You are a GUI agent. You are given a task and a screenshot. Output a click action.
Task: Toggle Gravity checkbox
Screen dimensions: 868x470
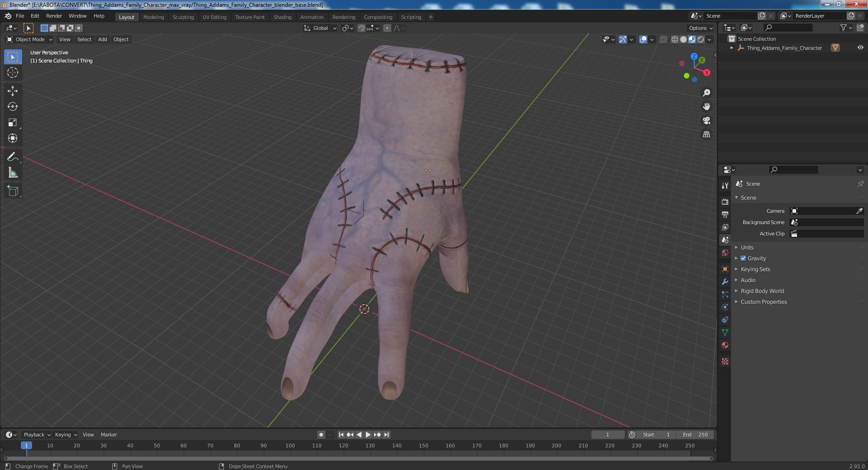(743, 258)
